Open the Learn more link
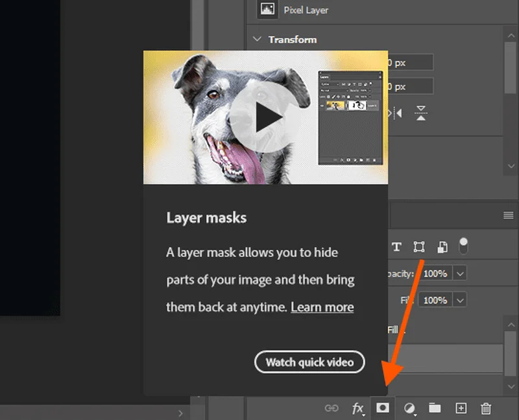The width and height of the screenshot is (519, 420). click(322, 307)
